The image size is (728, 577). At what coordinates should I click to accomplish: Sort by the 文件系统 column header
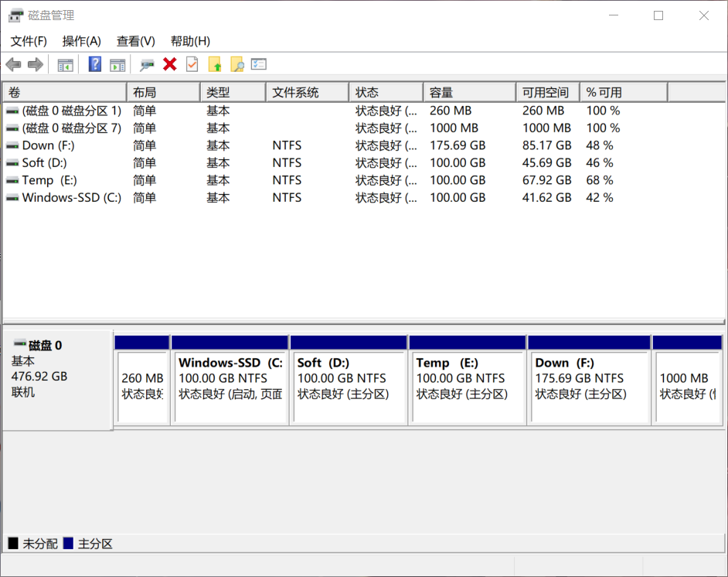(x=308, y=93)
